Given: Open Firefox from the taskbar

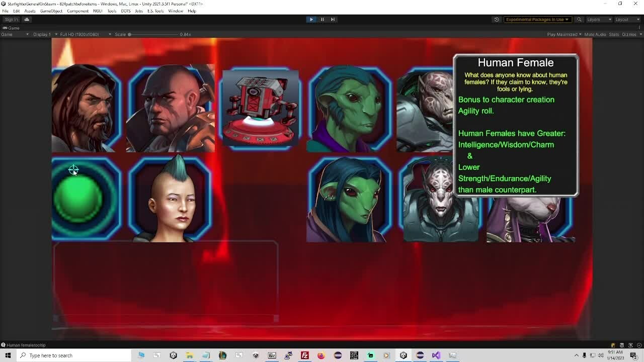Looking at the screenshot, I should 321,355.
